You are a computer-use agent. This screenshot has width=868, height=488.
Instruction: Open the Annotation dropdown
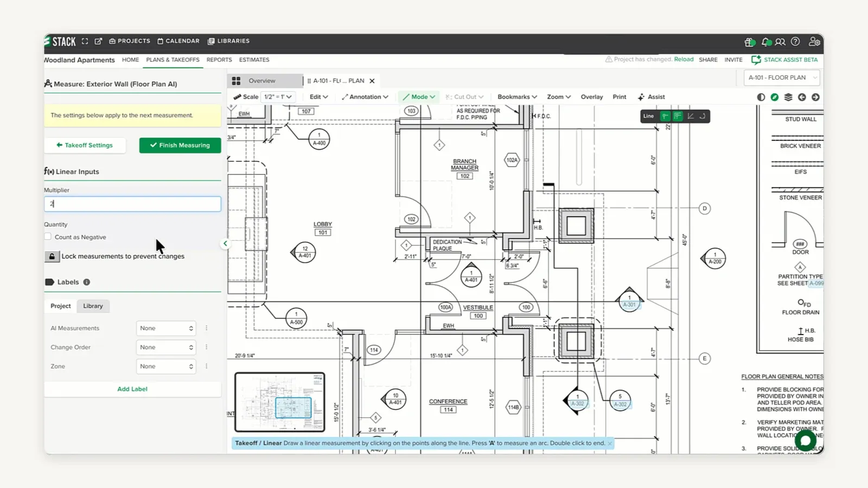(365, 97)
